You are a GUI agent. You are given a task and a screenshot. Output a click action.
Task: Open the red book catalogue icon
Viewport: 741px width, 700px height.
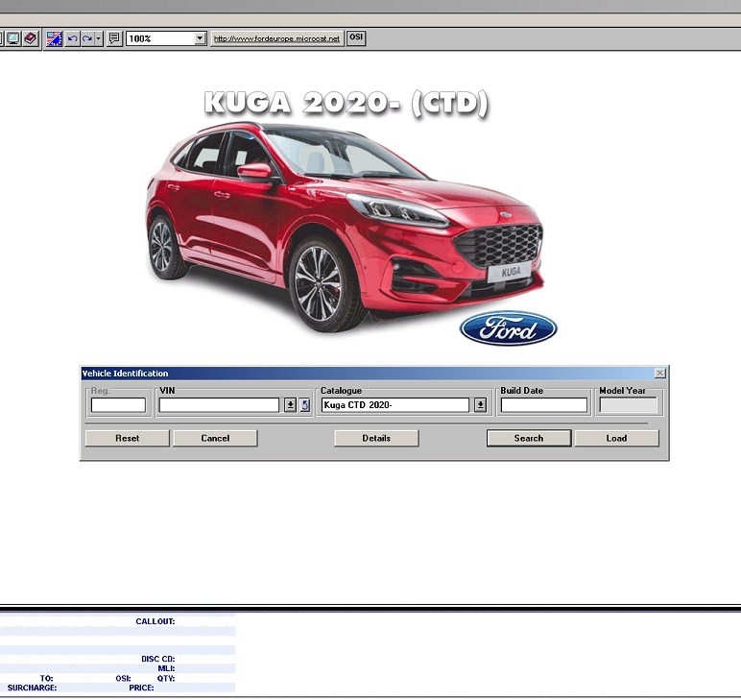pyautogui.click(x=30, y=38)
